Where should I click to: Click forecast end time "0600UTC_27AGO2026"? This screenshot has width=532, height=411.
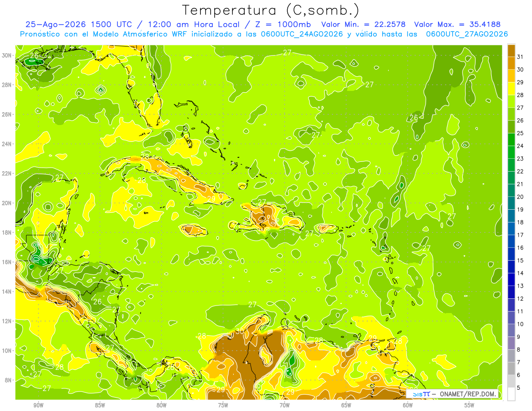(x=467, y=34)
